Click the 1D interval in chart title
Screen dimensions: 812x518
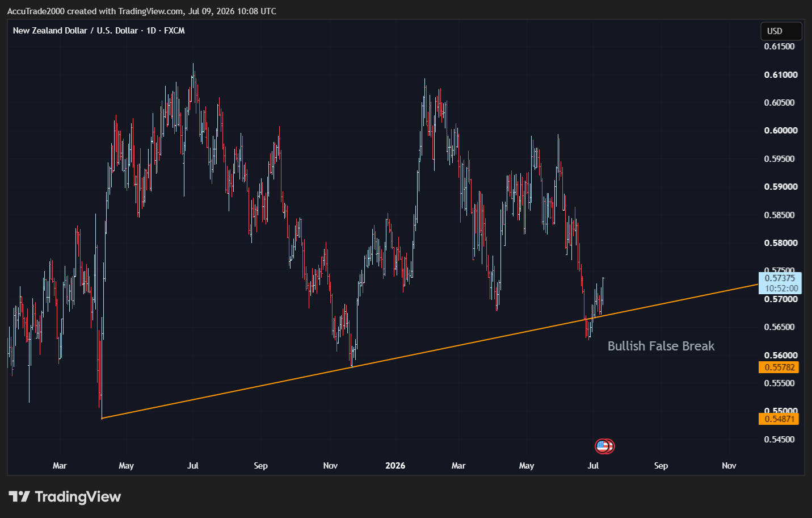tap(151, 31)
